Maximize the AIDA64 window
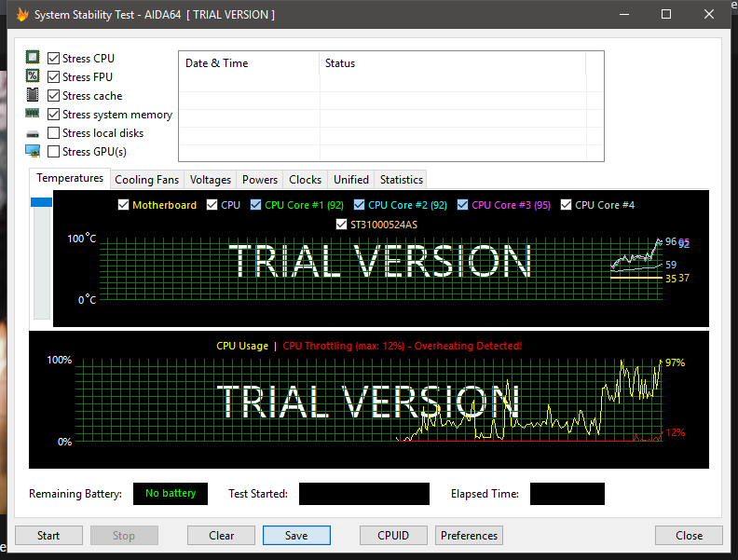The height and width of the screenshot is (560, 738). [666, 14]
